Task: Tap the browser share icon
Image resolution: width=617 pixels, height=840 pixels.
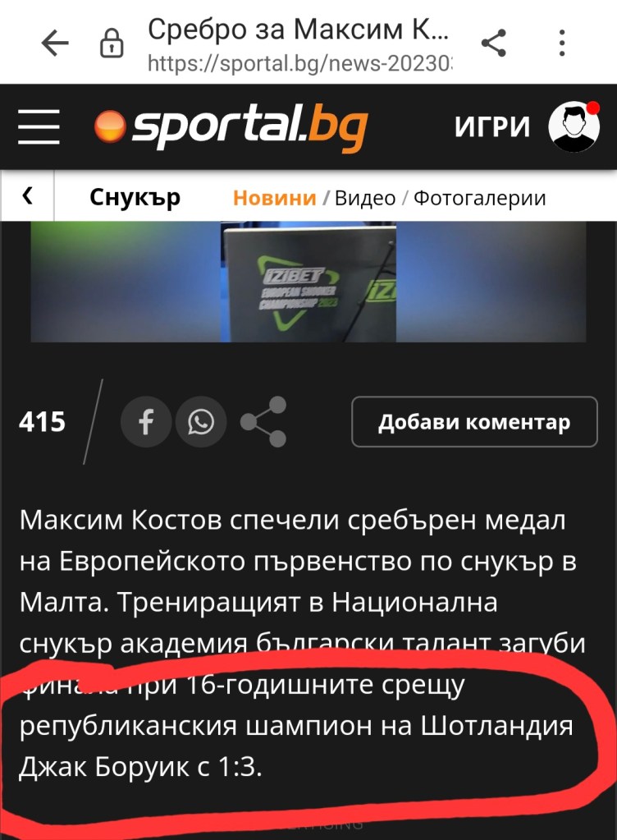Action: (x=493, y=43)
